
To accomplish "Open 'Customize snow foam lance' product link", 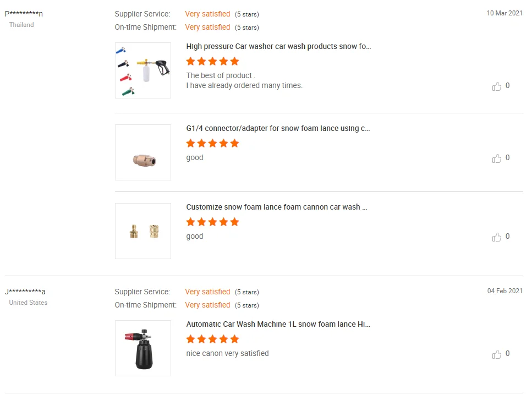I will click(276, 207).
